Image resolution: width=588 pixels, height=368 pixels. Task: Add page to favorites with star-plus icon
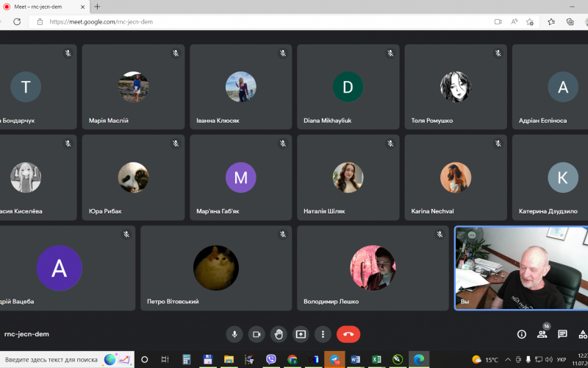(x=529, y=22)
